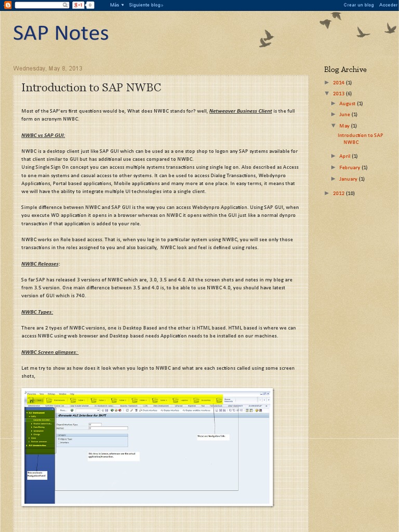The width and height of the screenshot is (399, 532).
Task: Go to Siguiente blog link
Action: (146, 5)
